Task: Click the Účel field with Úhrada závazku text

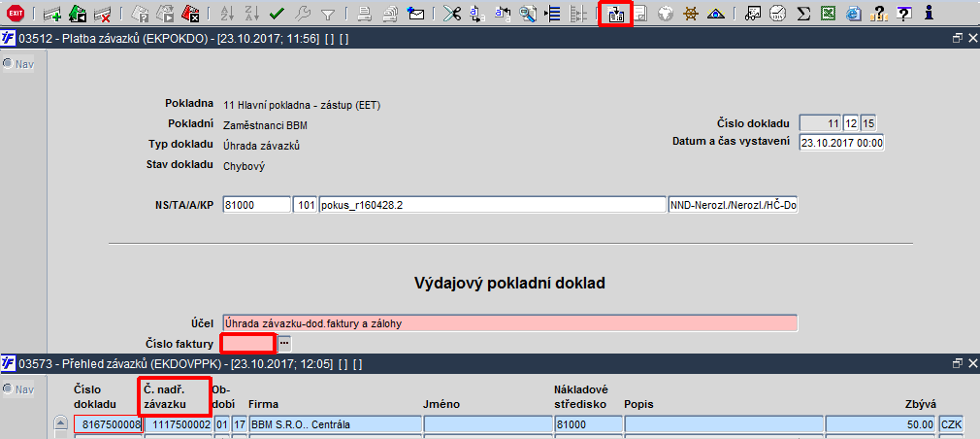Action: click(510, 323)
